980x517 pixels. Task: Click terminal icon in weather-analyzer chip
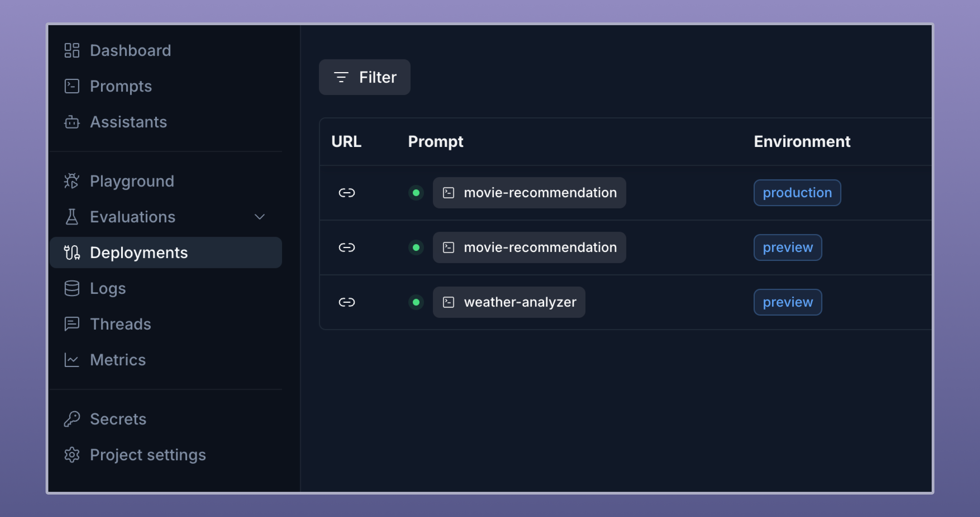[448, 302]
